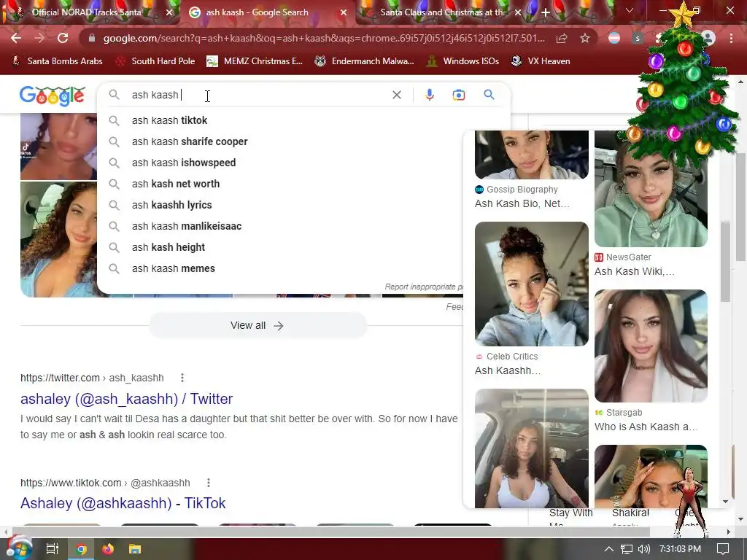Show hidden tray icons chevron
Screen dimensions: 747x560
[608, 549]
